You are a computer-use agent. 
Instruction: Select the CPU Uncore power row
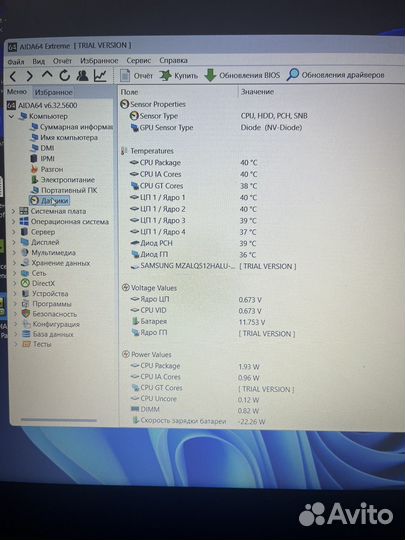pyautogui.click(x=195, y=399)
